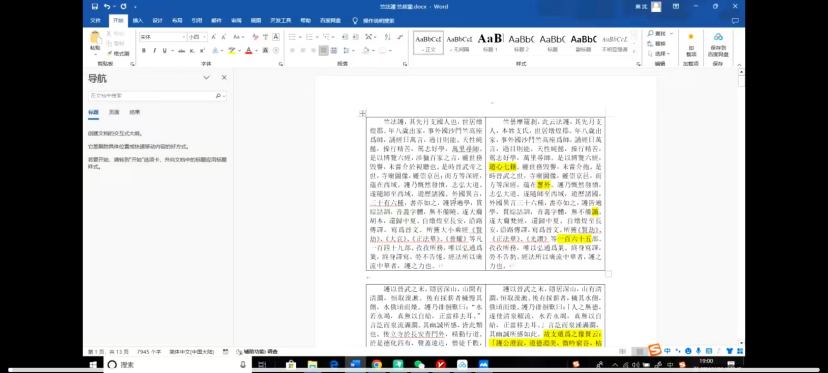Toggle left text alignment
Viewport: 828px width, 373px height.
tap(292, 51)
